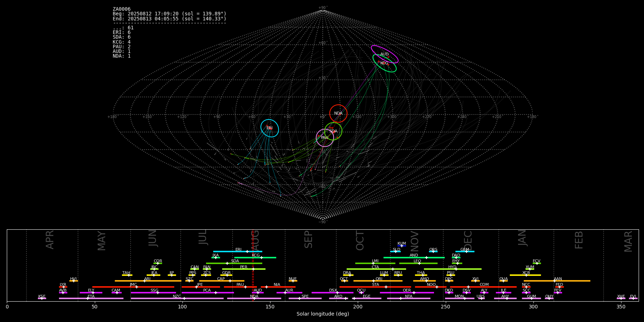The width and height of the screenshot is (644, 322).
Task: Click the CTA shower bar on timeline
Action: (x=376, y=269)
